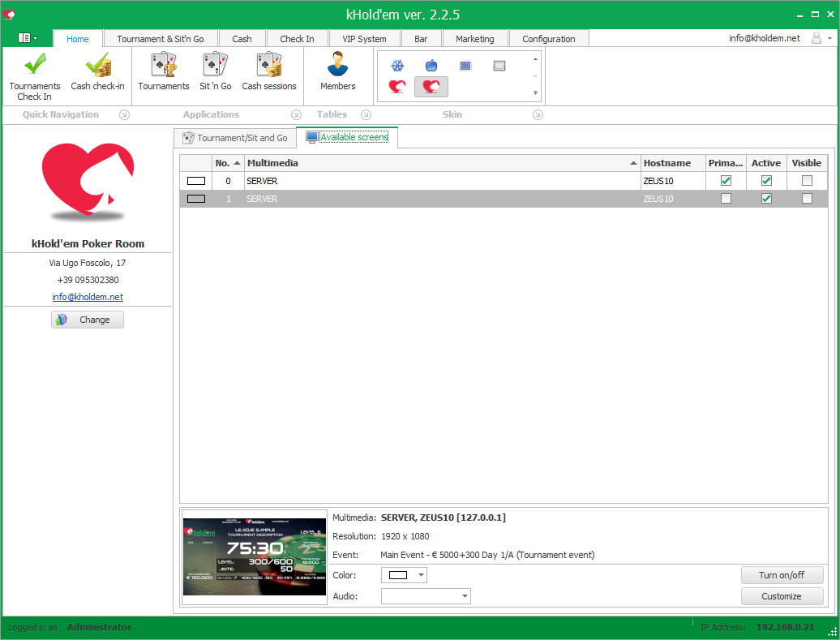Sort by the Multimedia column header
Screen dimensions: 840x640
443,163
